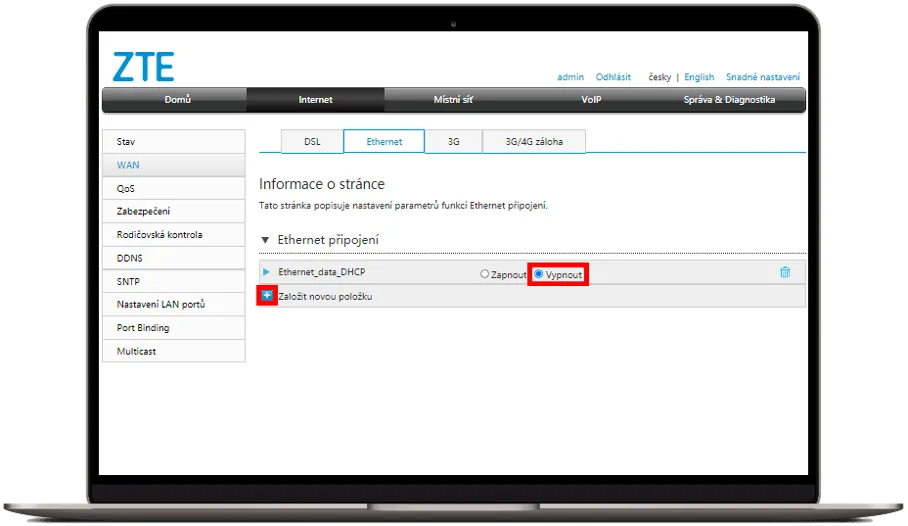Click the Odhlásit logout link
Image resolution: width=908 pixels, height=526 pixels.
click(613, 77)
